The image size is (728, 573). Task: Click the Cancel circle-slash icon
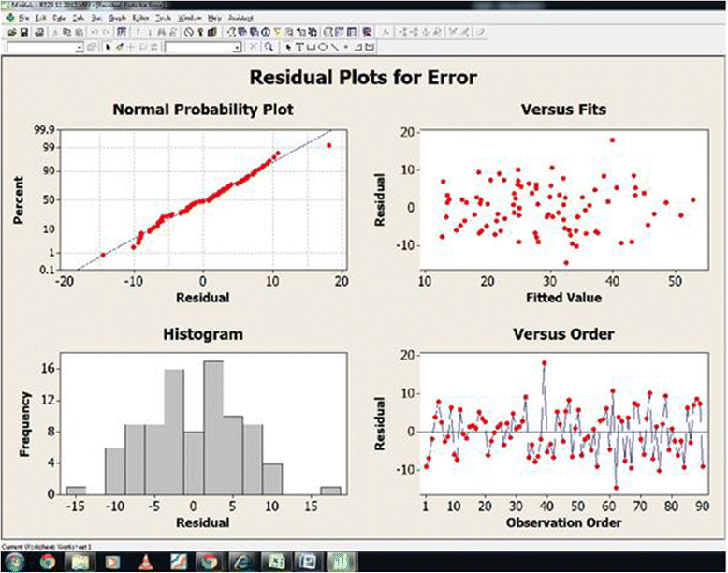[188, 33]
